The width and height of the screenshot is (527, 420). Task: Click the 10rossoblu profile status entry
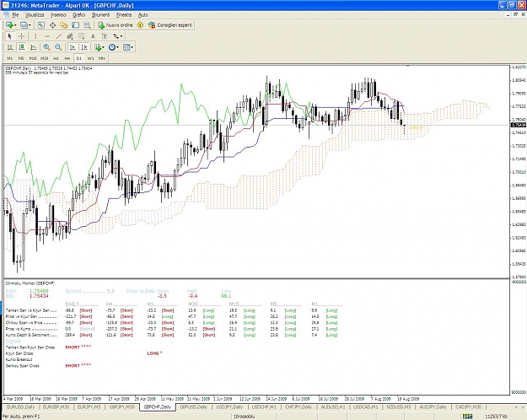244,417
